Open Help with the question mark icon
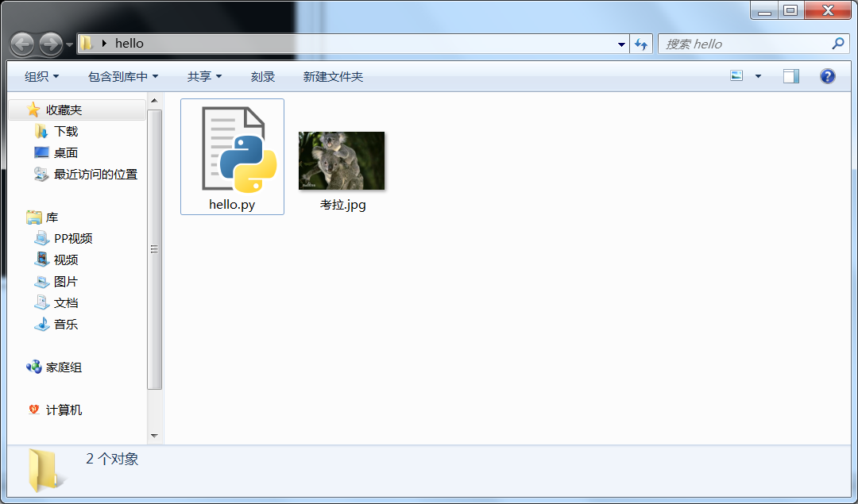The image size is (858, 504). coord(827,76)
